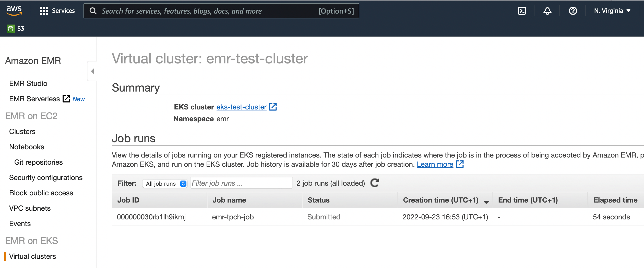Click the End time (UTC+1) column header
This screenshot has height=268, width=644.
click(540, 200)
